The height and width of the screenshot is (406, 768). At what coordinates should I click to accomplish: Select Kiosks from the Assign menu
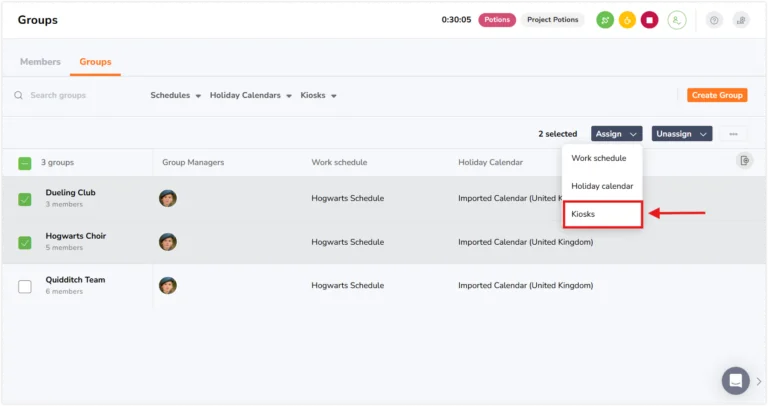[x=602, y=214]
